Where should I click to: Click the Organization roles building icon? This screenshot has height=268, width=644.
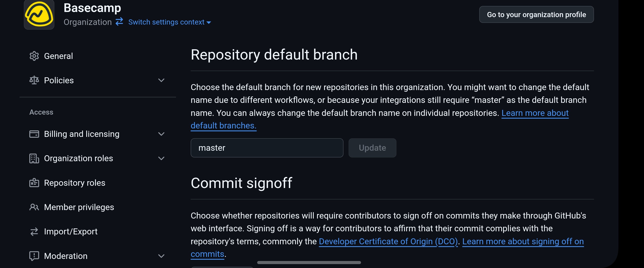click(34, 158)
